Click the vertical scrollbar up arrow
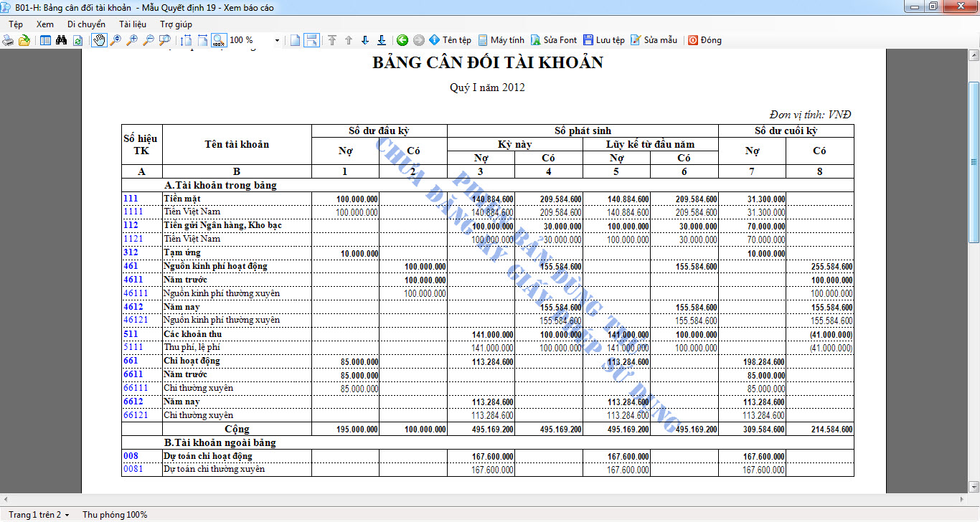980x522 pixels. click(x=974, y=57)
